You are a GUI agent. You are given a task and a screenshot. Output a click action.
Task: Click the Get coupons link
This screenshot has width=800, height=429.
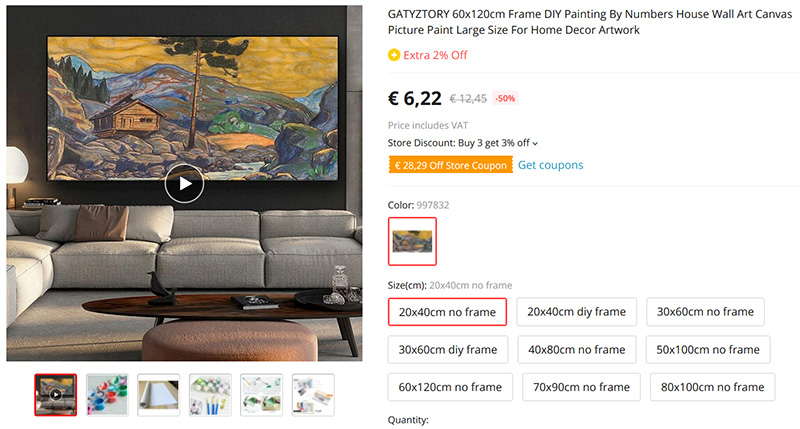[x=551, y=165]
